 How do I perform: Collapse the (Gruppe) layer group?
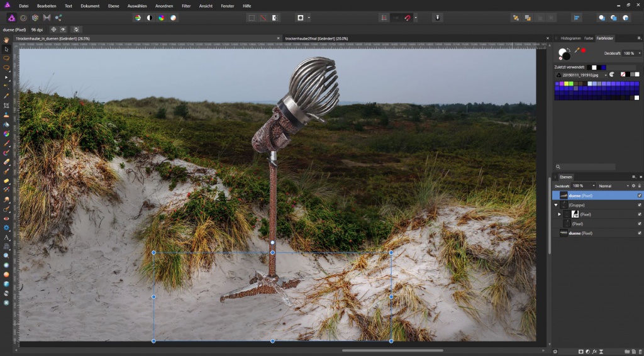coord(556,205)
